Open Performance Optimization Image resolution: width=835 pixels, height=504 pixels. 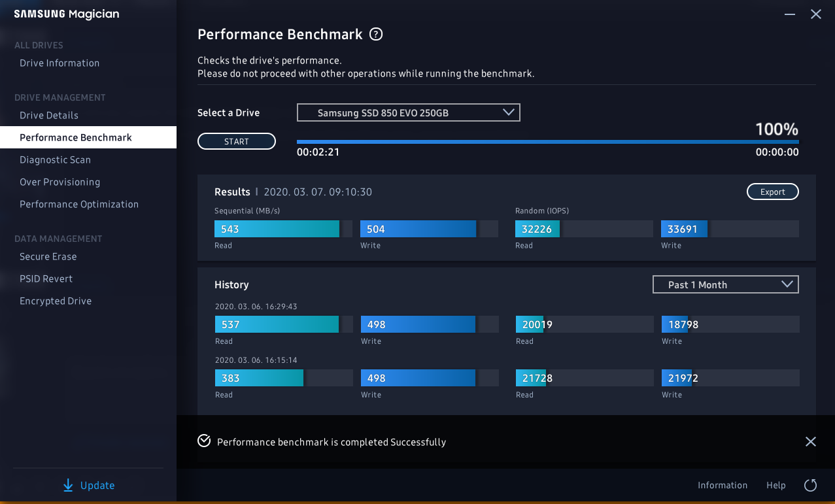[x=79, y=204]
